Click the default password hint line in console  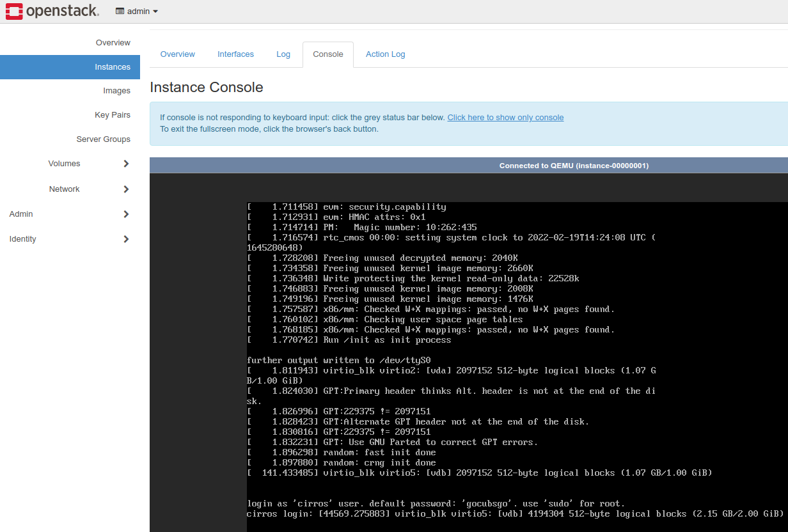click(x=436, y=504)
